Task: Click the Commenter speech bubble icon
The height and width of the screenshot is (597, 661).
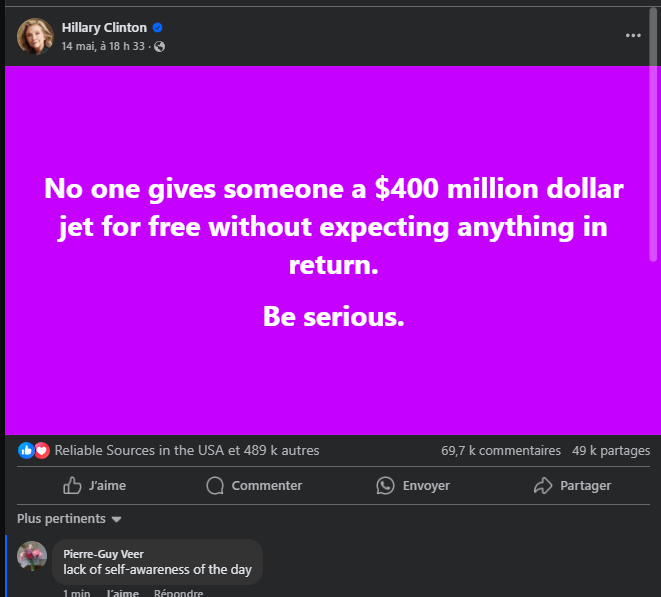Action: tap(214, 486)
